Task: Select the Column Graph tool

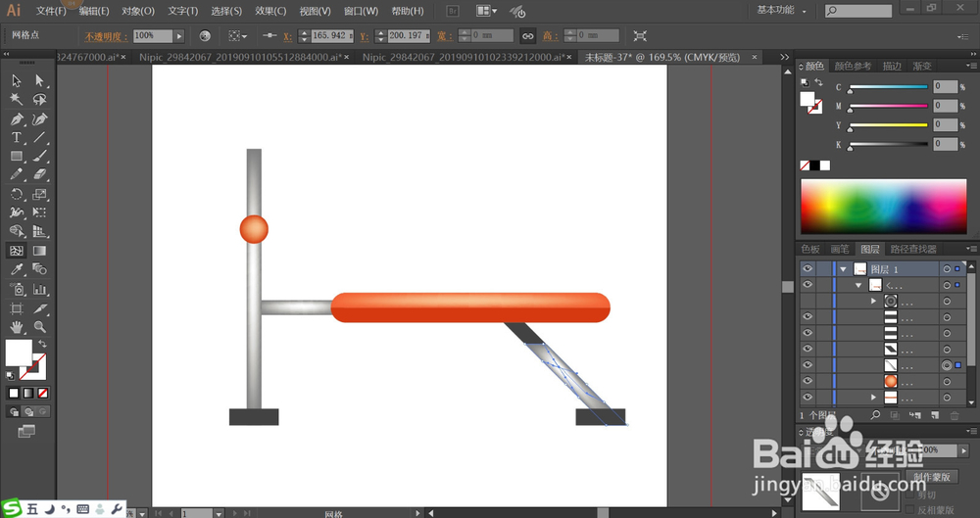Action: (39, 289)
